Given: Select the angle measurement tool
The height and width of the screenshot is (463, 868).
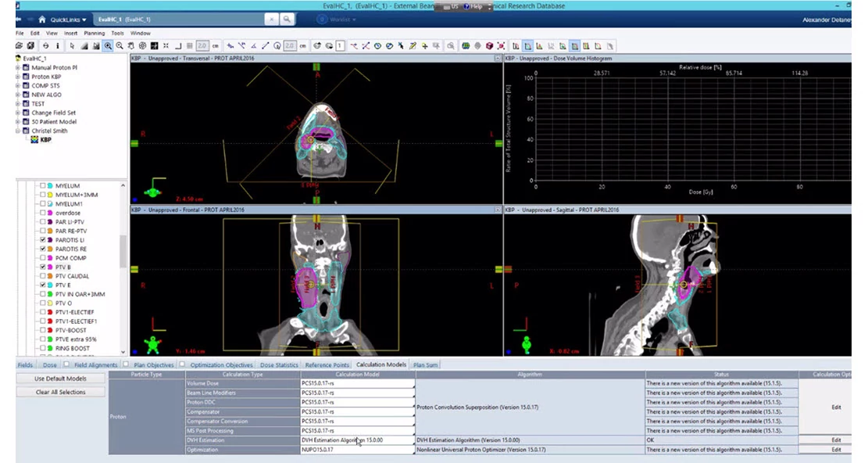Looking at the screenshot, I should [x=254, y=45].
